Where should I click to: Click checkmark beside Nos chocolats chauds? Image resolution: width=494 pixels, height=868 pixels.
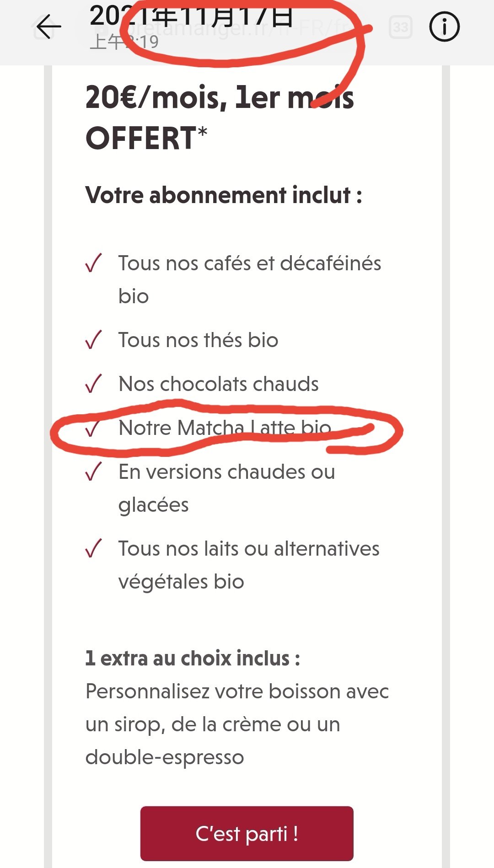click(x=93, y=384)
